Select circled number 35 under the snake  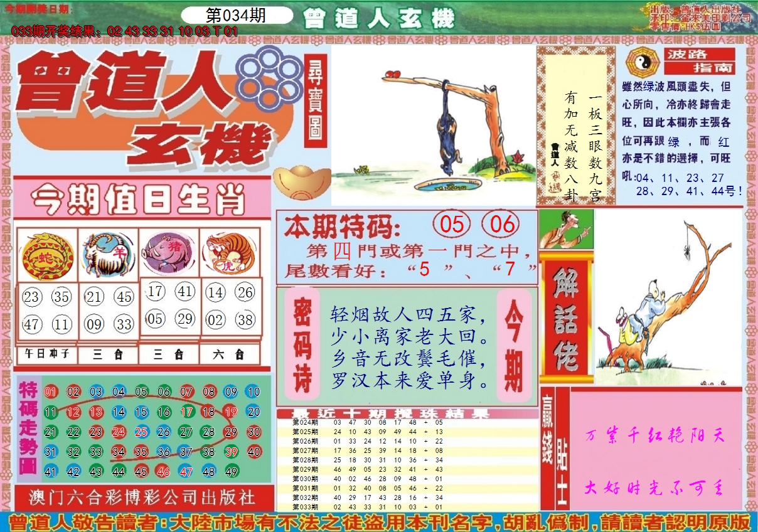coord(61,297)
